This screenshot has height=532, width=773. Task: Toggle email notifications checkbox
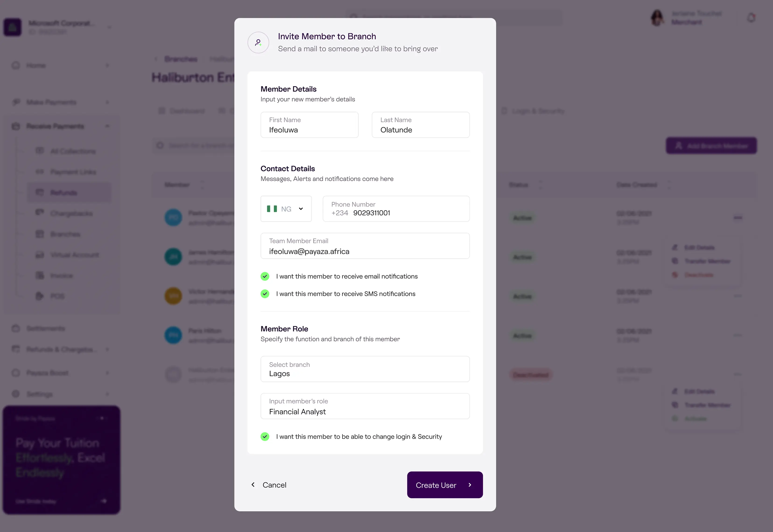click(x=265, y=276)
